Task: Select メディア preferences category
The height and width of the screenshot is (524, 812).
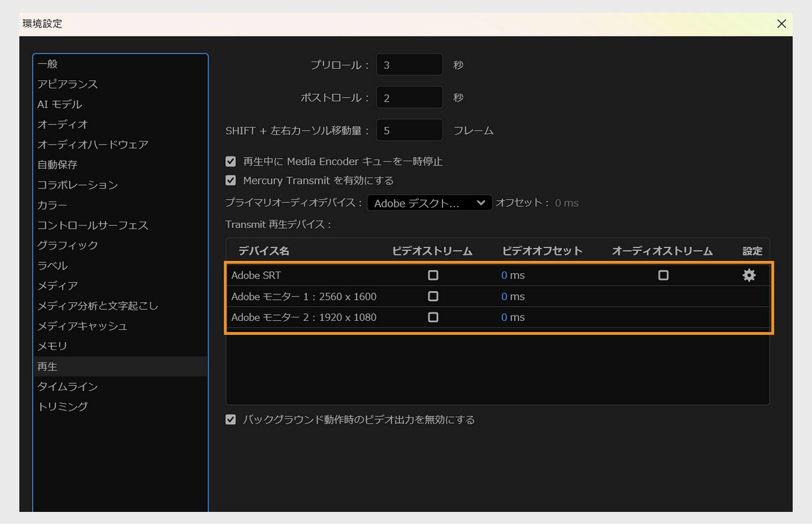Action: pos(120,285)
